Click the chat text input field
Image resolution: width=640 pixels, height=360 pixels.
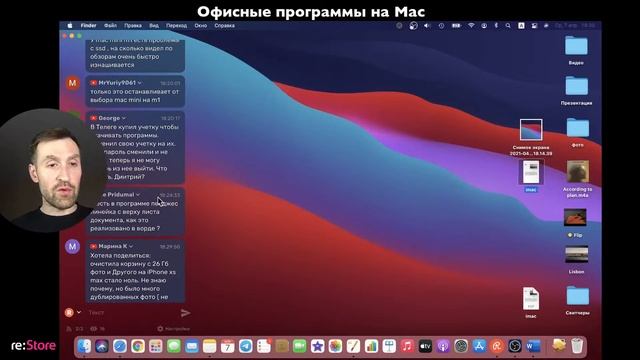click(x=132, y=313)
